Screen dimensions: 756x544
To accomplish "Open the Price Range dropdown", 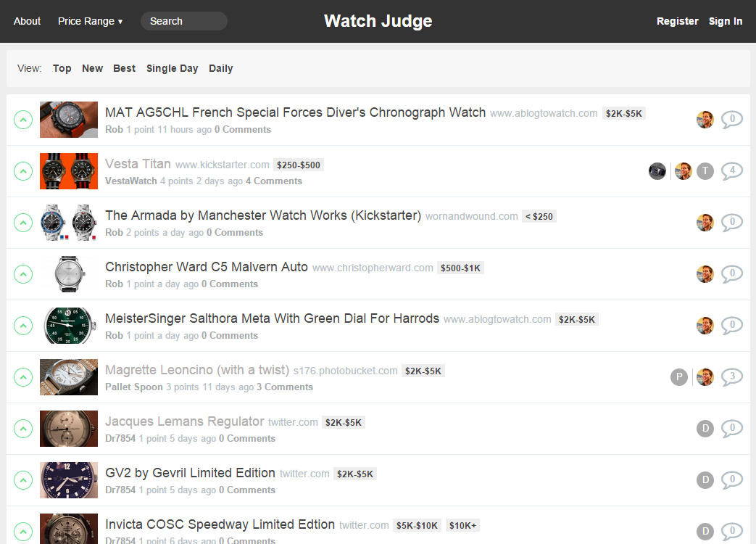I will 90,21.
